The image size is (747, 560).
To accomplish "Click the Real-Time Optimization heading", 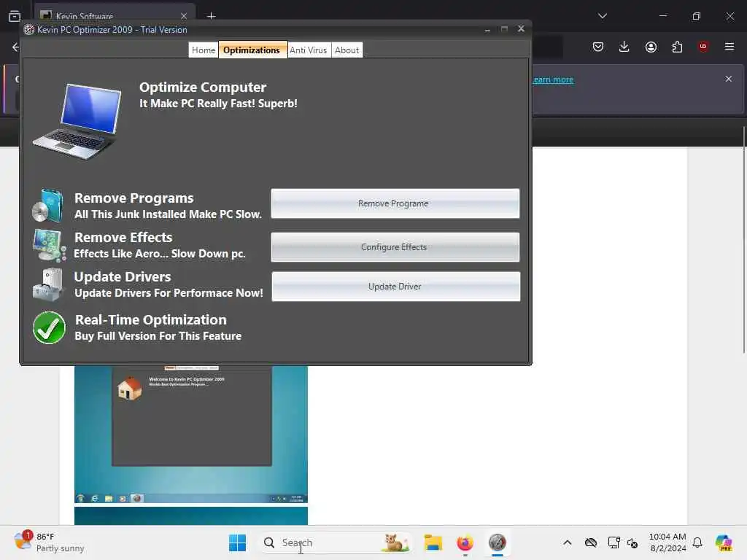I will click(150, 319).
